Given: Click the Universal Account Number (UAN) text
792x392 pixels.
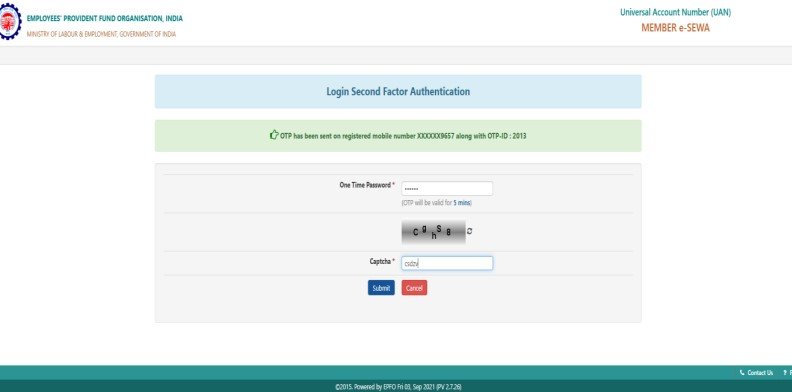Looking at the screenshot, I should (x=675, y=13).
